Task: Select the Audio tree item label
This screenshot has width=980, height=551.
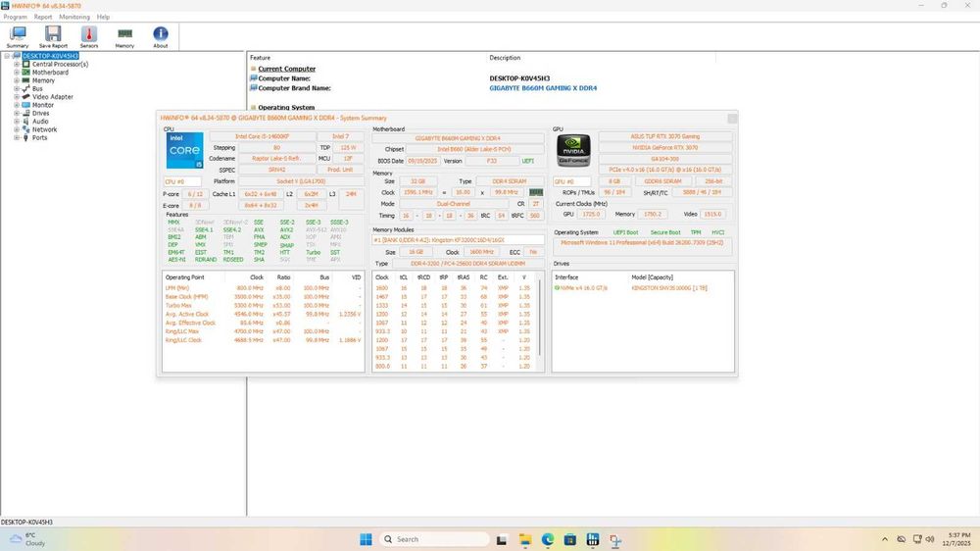Action: 40,122
